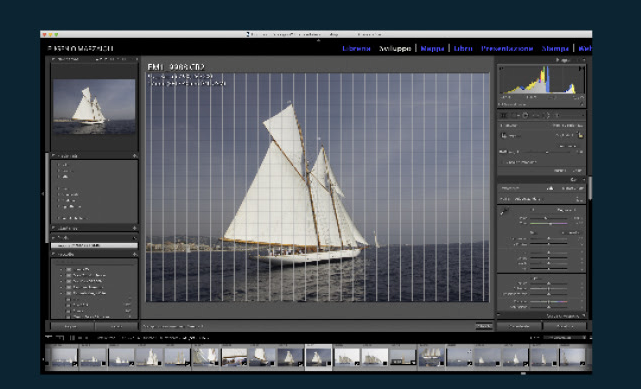Toggle the crop aspect ratio lock icon
641x389 pixels.
(580, 135)
